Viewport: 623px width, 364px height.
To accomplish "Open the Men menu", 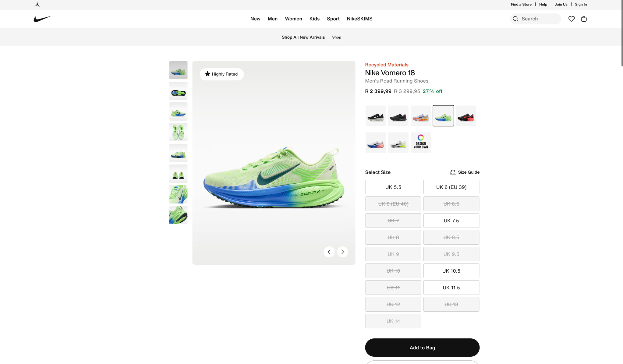I will pyautogui.click(x=273, y=19).
